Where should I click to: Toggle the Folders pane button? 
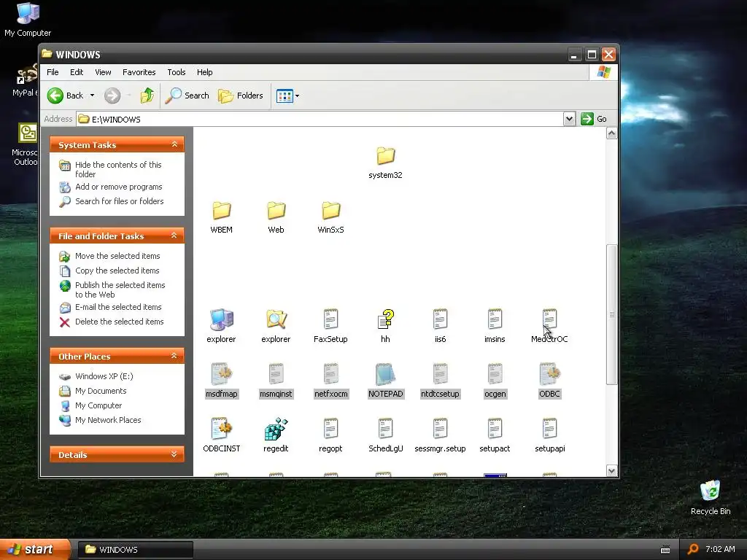tap(241, 96)
